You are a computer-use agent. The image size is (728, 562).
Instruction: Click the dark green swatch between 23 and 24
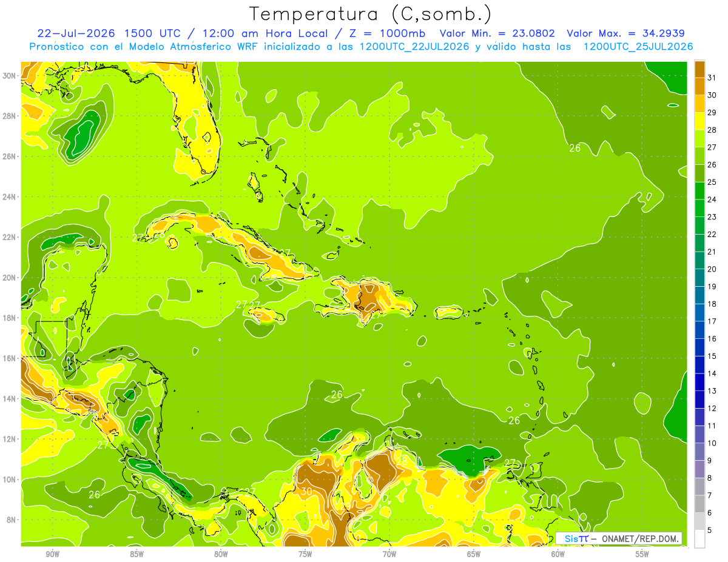699,208
